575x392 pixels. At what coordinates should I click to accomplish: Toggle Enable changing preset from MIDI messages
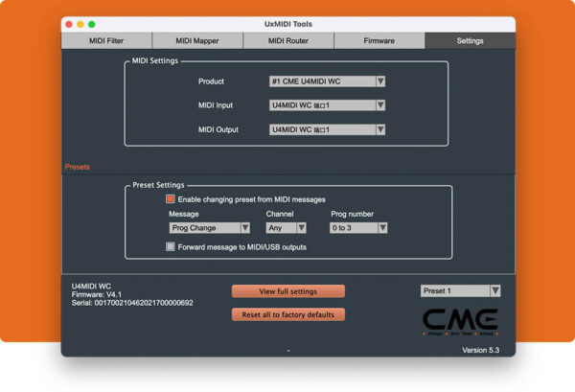coord(171,199)
